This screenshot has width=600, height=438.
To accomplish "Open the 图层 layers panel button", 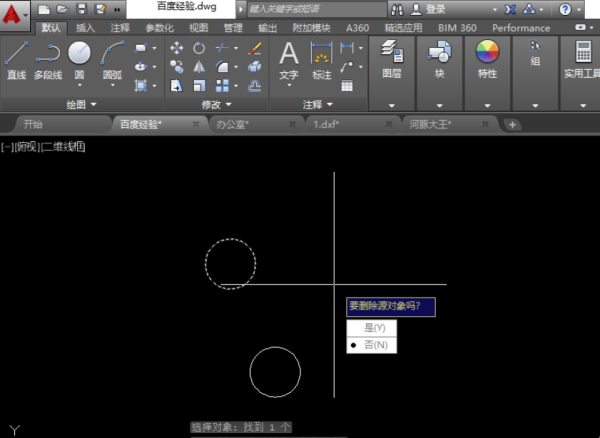I will coord(392,59).
